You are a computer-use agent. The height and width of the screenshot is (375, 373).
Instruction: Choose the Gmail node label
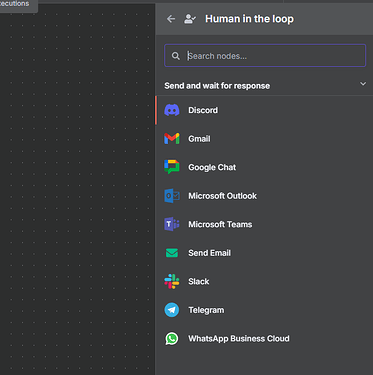click(199, 139)
